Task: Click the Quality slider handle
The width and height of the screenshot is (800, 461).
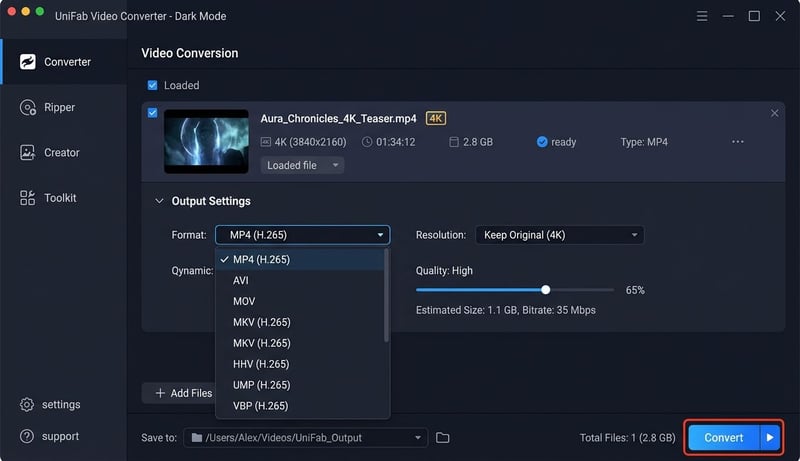Action: point(545,290)
